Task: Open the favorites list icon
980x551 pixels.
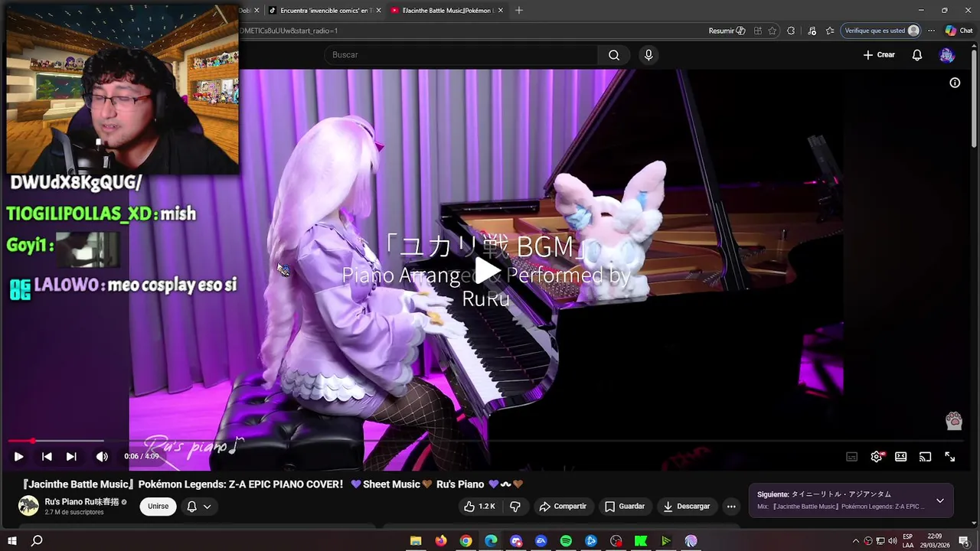Action: (x=830, y=31)
